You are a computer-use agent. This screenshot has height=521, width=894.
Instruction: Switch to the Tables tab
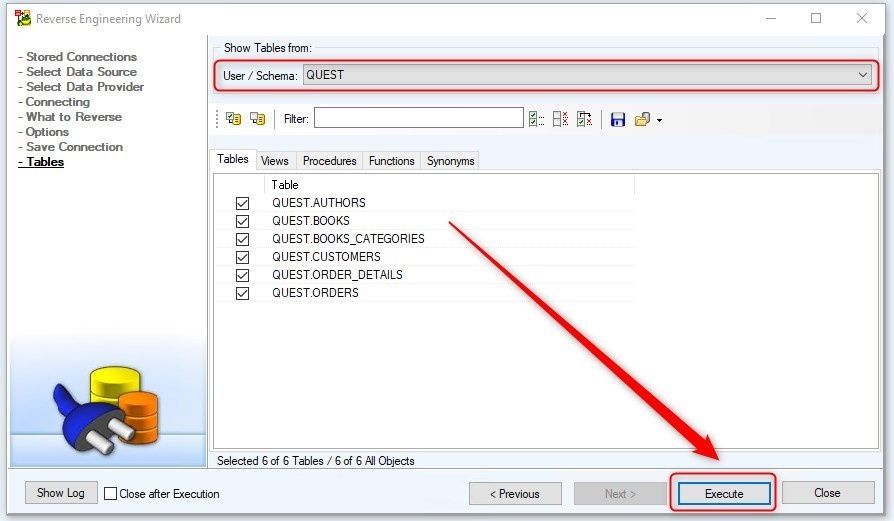(233, 159)
